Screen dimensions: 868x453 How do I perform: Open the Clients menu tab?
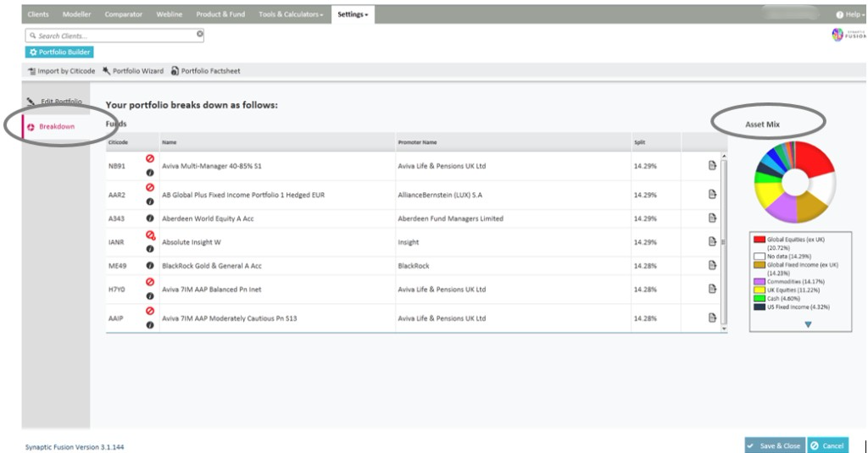pos(38,14)
